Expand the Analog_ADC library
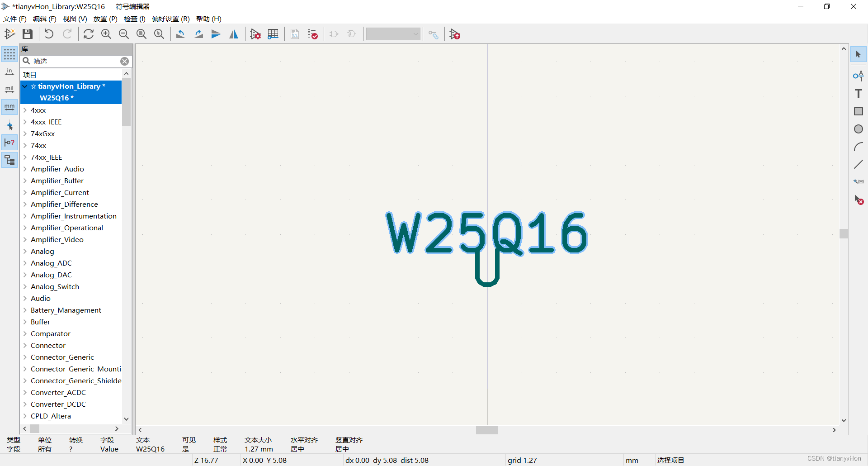 pyautogui.click(x=25, y=263)
